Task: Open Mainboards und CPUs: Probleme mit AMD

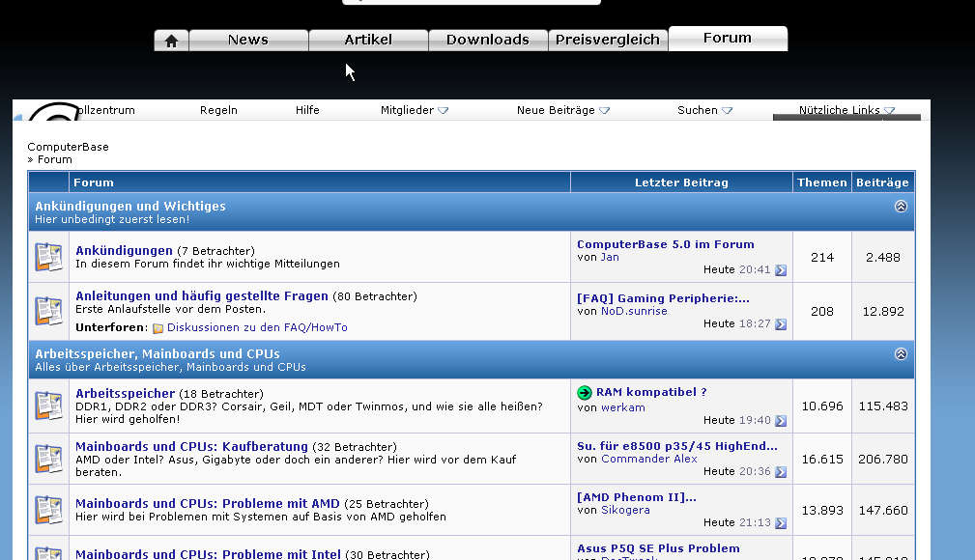Action: coord(208,503)
